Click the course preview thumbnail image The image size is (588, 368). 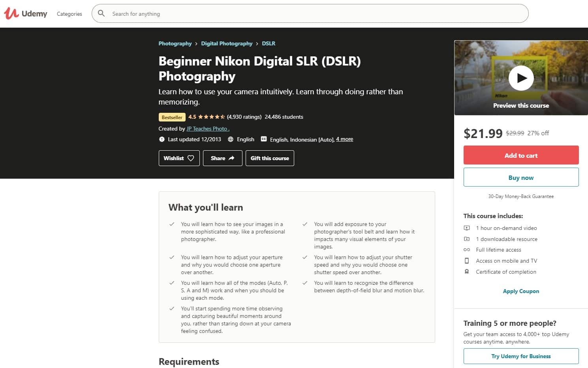point(521,78)
